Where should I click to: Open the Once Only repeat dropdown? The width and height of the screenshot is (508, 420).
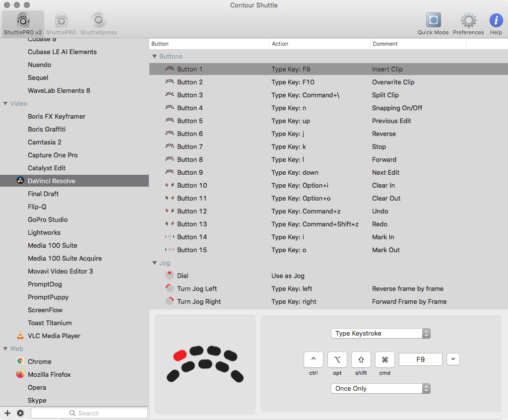tap(381, 389)
